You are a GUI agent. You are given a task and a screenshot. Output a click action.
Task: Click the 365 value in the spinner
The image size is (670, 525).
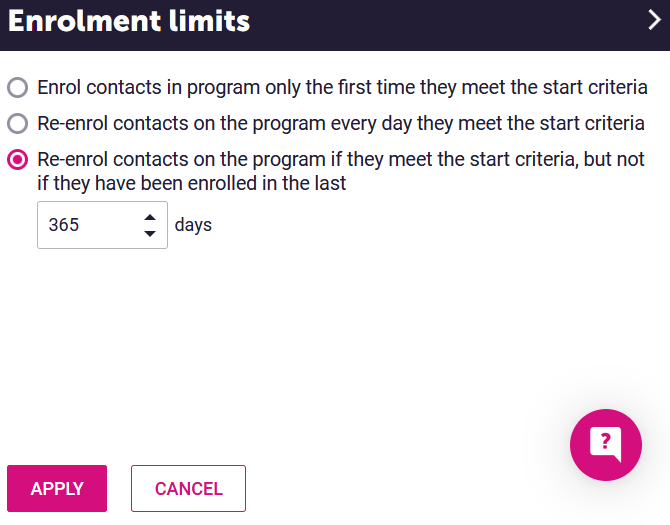pos(64,225)
